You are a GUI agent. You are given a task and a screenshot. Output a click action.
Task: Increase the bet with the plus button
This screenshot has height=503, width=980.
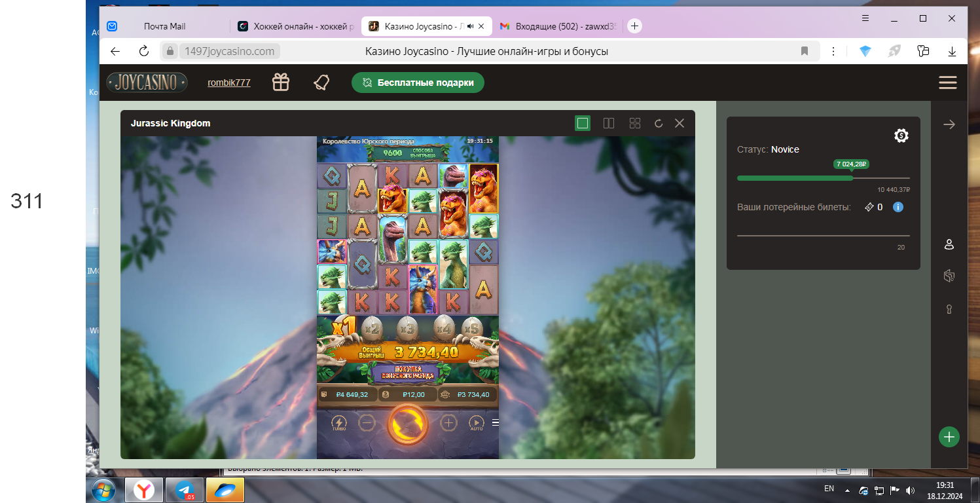tap(448, 423)
